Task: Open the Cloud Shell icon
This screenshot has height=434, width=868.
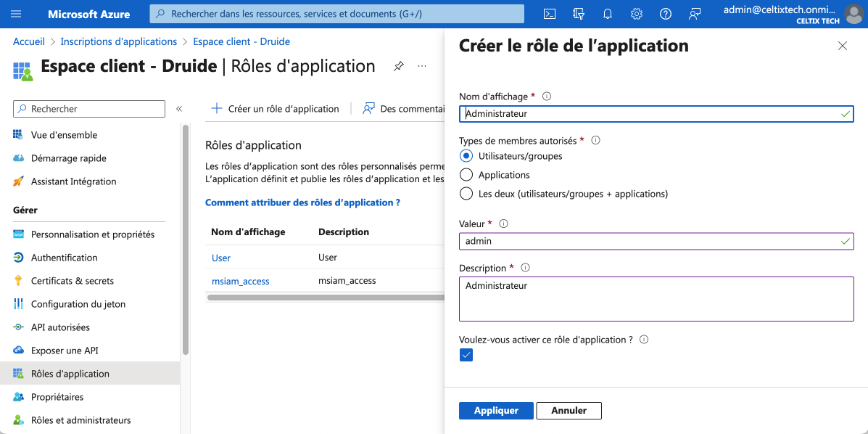Action: (x=550, y=14)
